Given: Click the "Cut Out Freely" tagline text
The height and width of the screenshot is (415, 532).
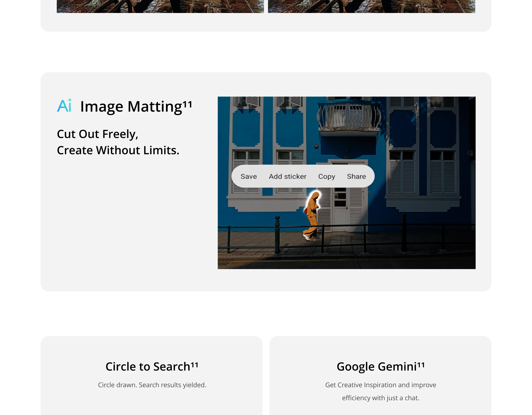Looking at the screenshot, I should tap(98, 134).
